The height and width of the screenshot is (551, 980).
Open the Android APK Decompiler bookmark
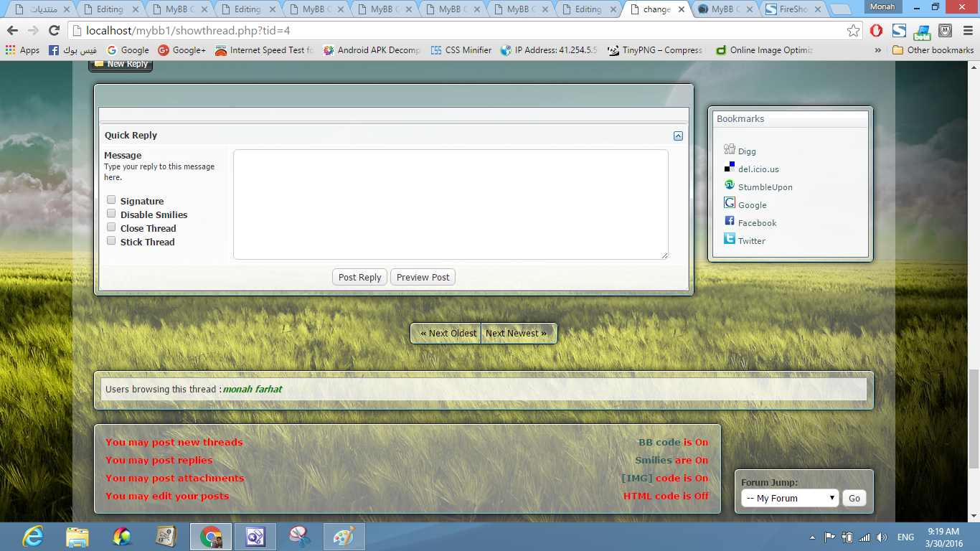(x=372, y=50)
